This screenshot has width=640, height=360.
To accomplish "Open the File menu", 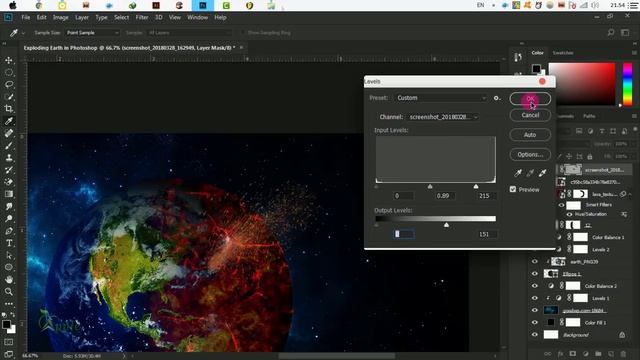I will coord(26,18).
